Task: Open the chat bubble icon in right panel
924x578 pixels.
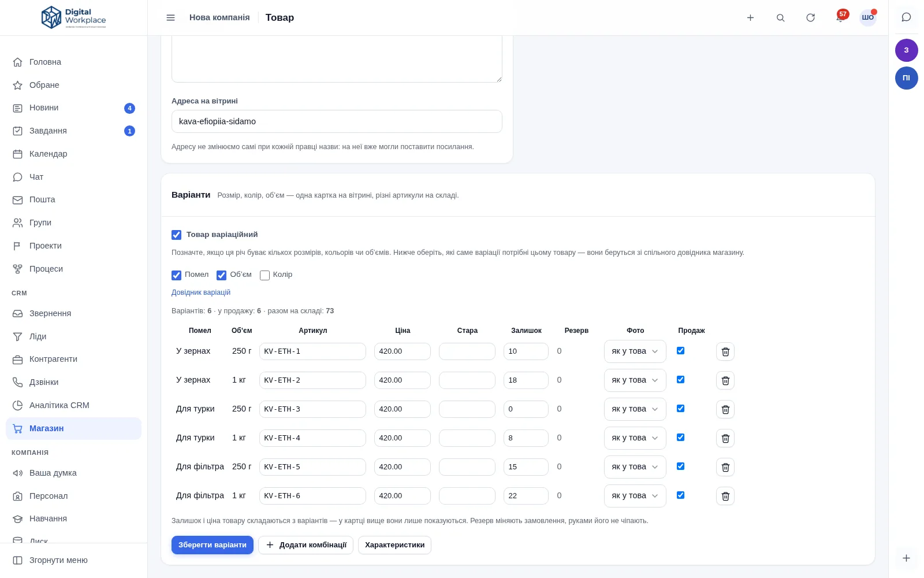Action: tap(906, 17)
